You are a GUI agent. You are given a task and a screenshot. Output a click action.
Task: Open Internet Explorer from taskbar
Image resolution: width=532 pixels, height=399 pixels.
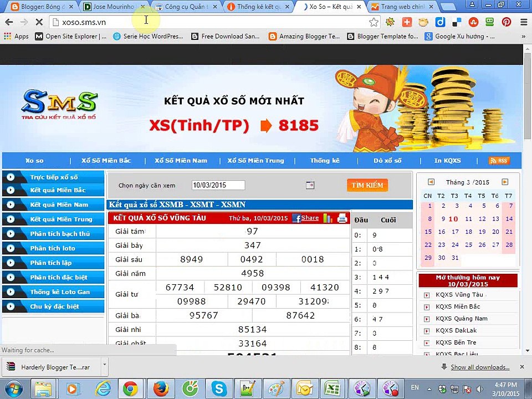click(102, 388)
